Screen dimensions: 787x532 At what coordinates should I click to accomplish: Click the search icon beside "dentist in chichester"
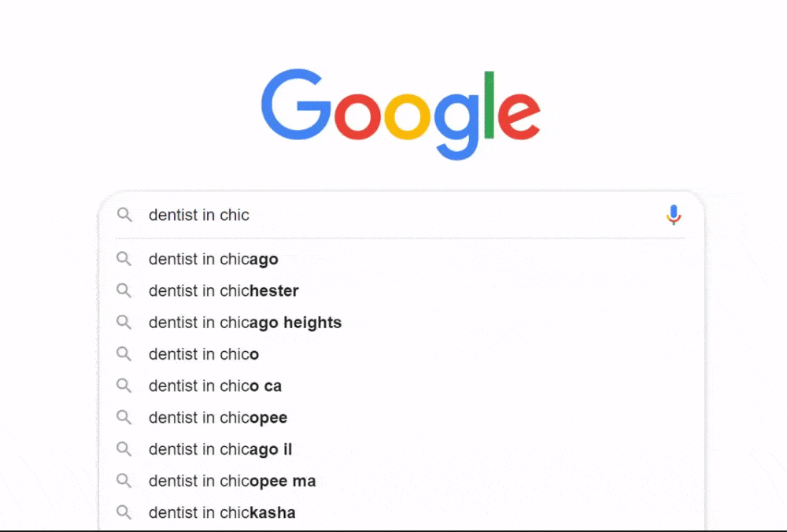124,290
